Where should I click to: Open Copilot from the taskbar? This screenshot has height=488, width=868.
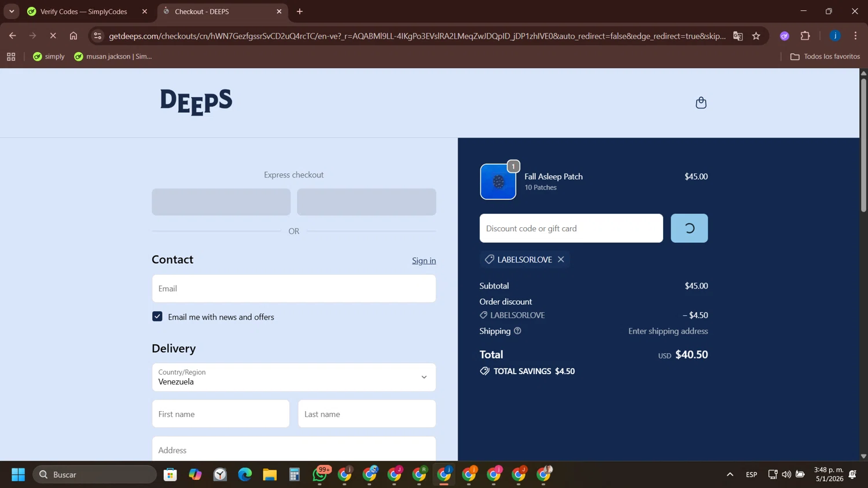195,475
